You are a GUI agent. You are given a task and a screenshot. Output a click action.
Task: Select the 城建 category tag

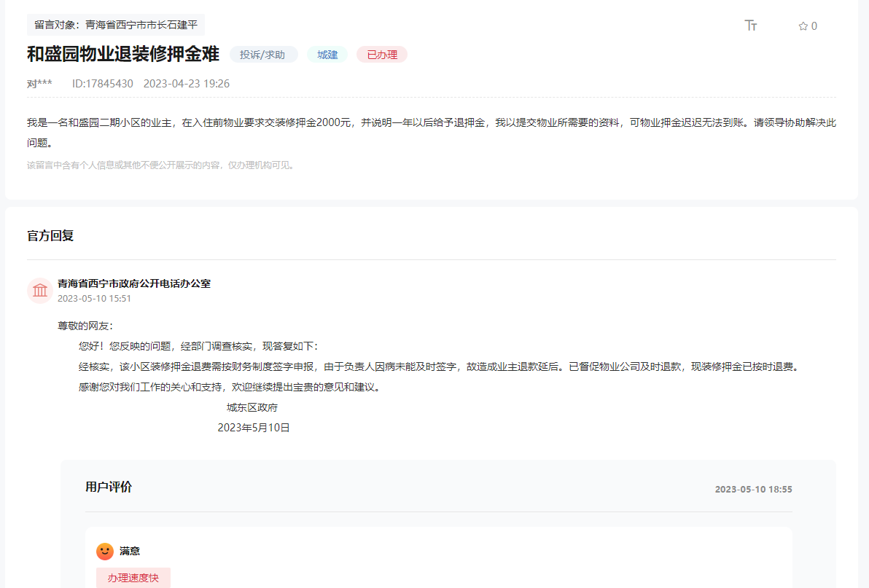327,55
